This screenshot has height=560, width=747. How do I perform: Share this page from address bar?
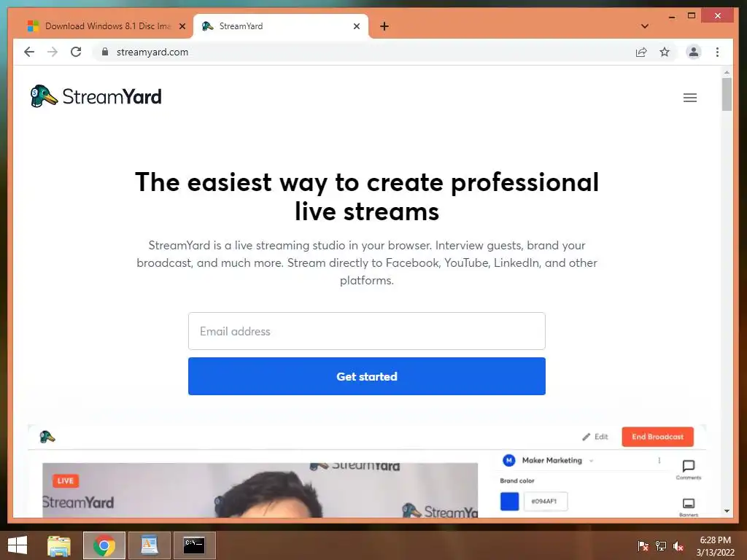641,52
